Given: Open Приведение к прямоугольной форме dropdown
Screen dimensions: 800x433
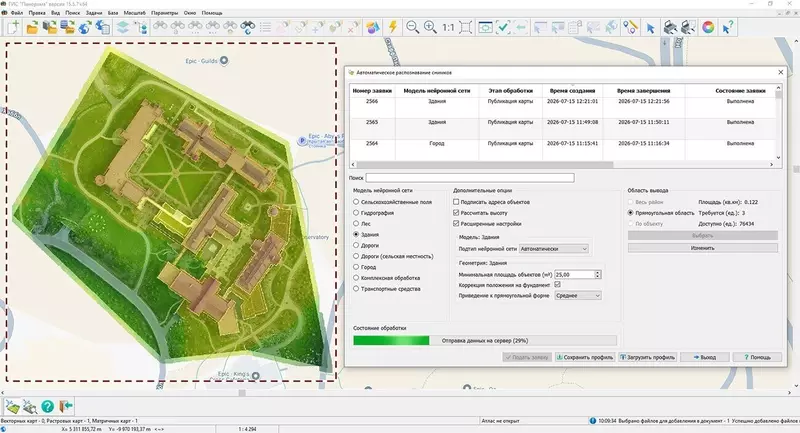Looking at the screenshot, I should (x=578, y=296).
